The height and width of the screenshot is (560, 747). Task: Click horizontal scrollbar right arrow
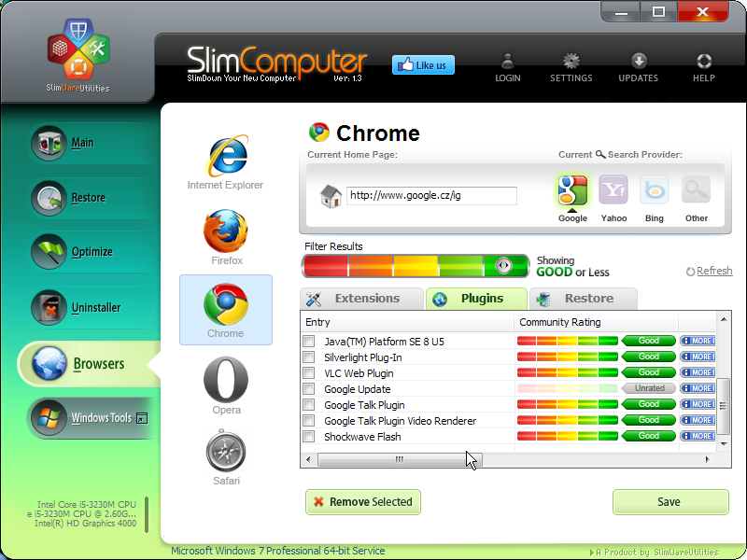[708, 459]
